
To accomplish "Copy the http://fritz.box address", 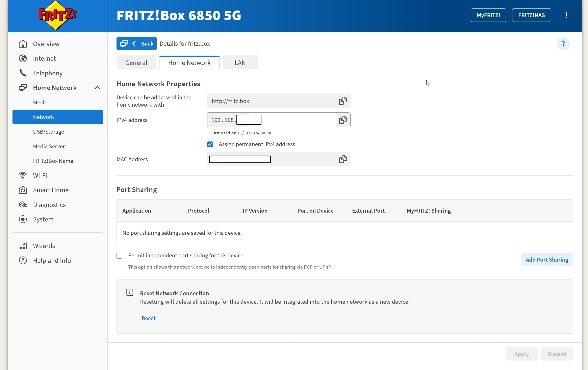I will pyautogui.click(x=343, y=101).
